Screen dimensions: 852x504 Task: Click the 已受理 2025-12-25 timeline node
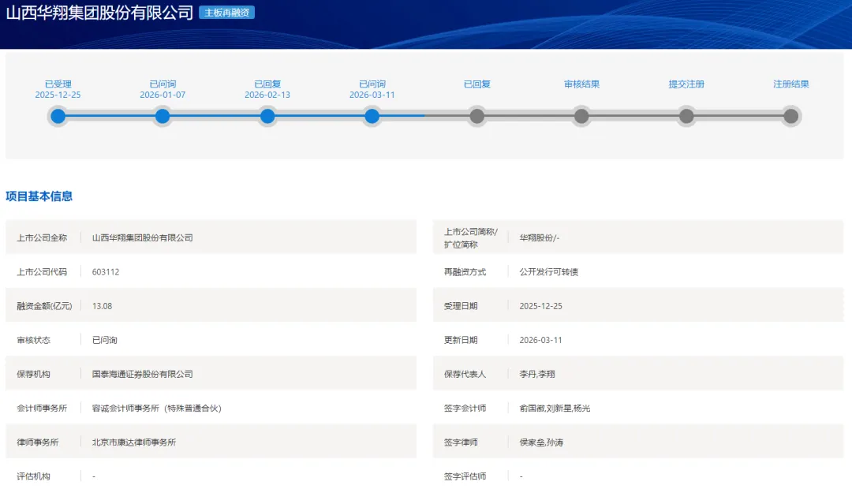click(x=58, y=116)
